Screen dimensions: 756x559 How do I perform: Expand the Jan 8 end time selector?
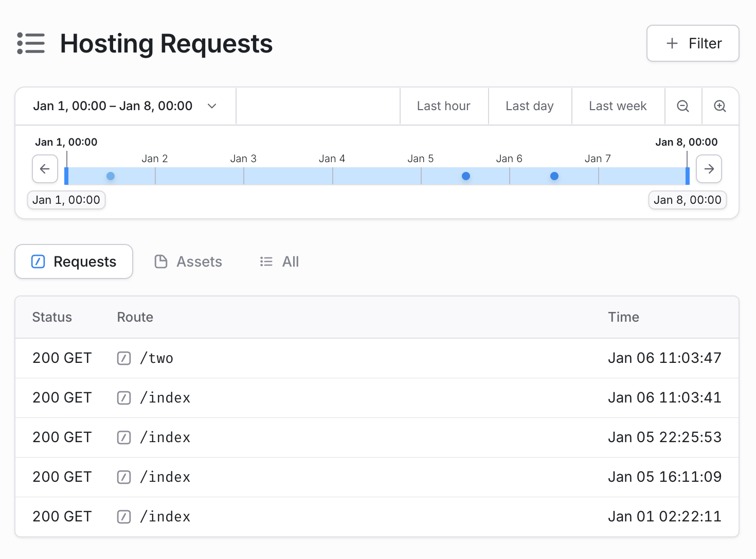point(688,200)
